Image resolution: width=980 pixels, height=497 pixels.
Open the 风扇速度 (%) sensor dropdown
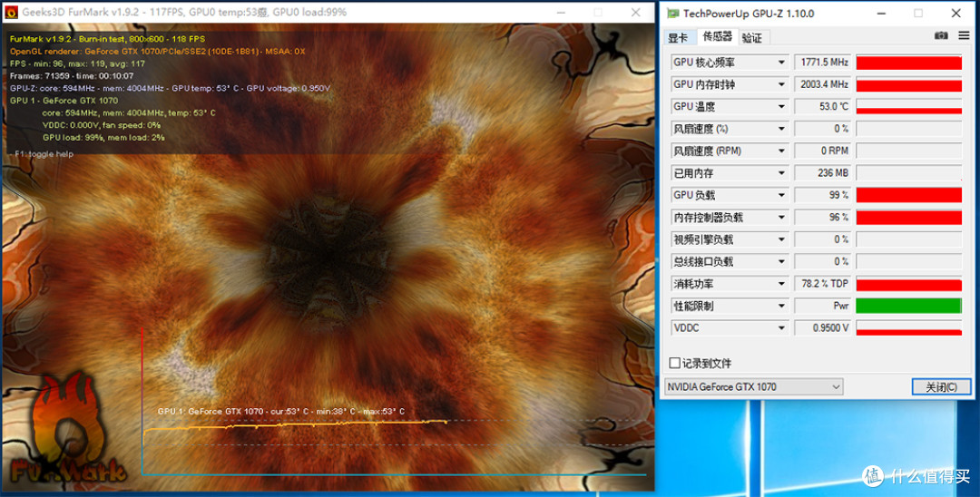(x=781, y=129)
